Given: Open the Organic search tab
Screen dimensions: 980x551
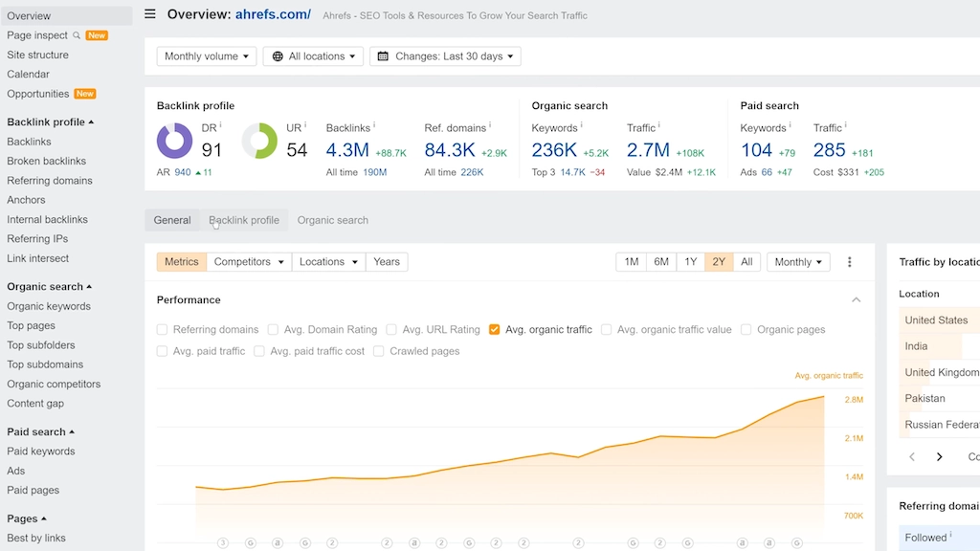Looking at the screenshot, I should click(x=332, y=220).
